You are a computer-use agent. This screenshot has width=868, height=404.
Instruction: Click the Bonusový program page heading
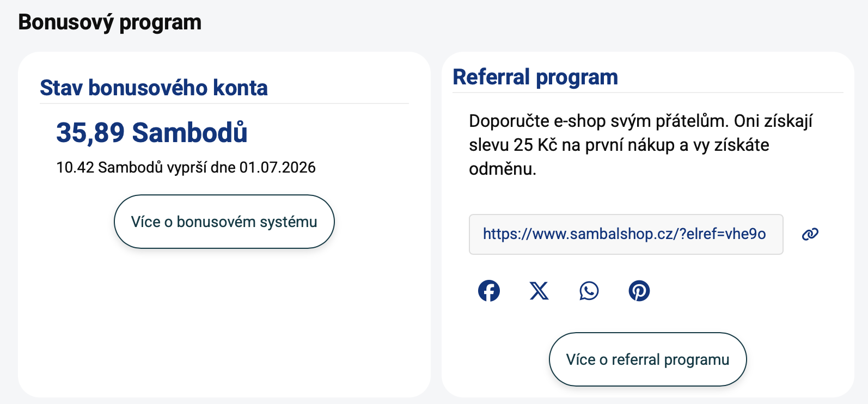tap(110, 22)
